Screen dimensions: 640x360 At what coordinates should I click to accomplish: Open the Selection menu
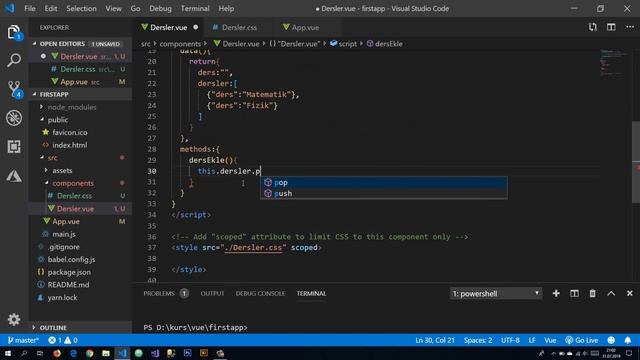pyautogui.click(x=81, y=8)
